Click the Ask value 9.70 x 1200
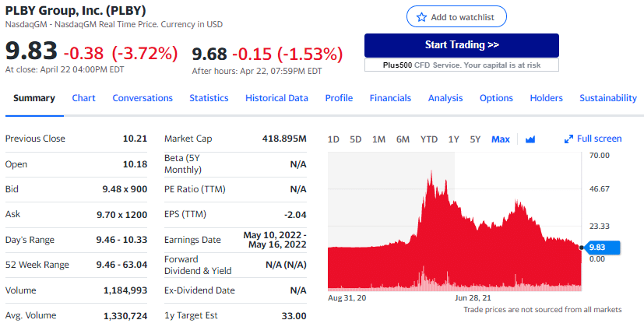The width and height of the screenshot is (644, 327). (121, 214)
